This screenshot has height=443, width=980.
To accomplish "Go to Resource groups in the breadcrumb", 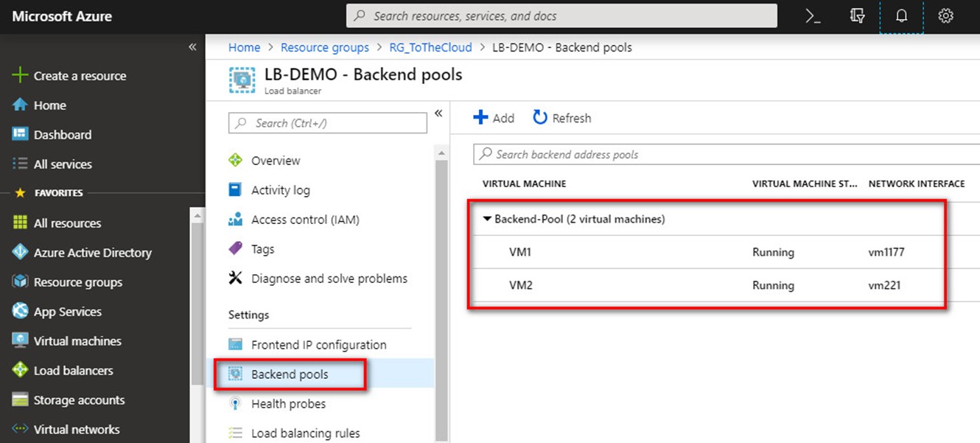I will click(x=325, y=47).
